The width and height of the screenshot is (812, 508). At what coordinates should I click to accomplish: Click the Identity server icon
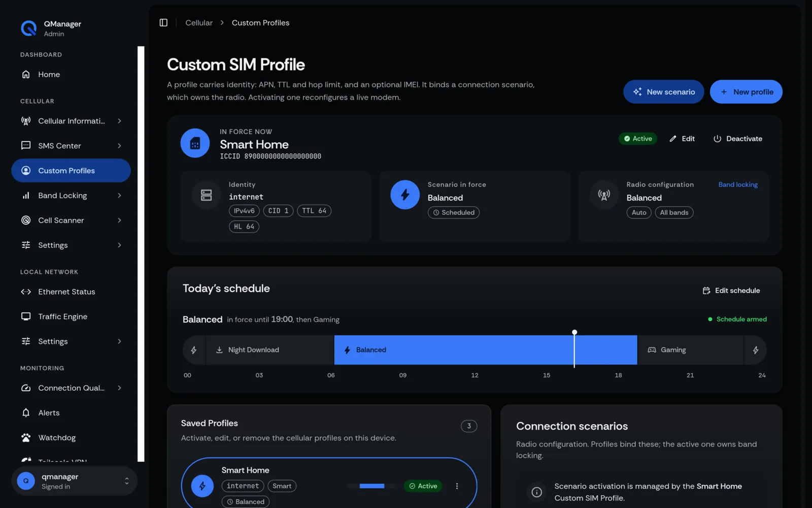click(x=207, y=195)
